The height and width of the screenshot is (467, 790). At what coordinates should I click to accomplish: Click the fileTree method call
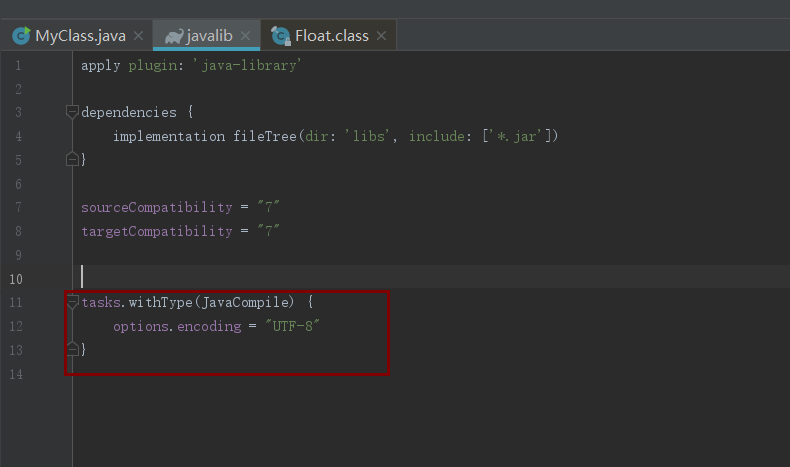(x=265, y=136)
